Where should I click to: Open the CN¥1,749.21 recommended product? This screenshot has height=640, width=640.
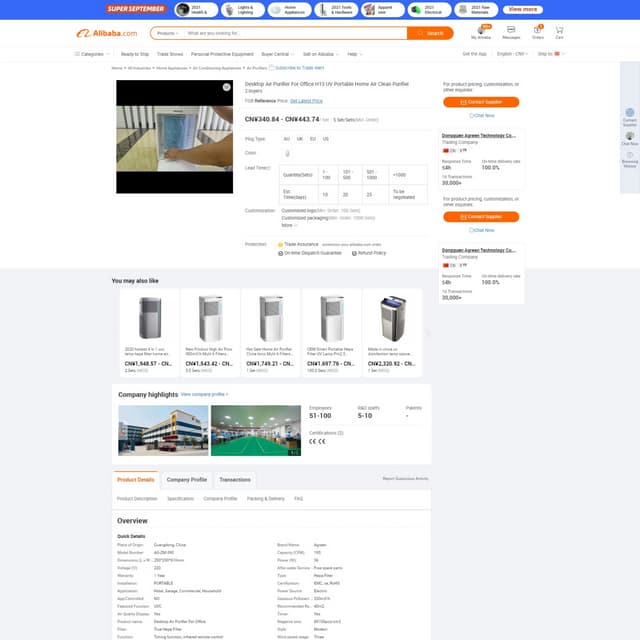[x=271, y=333]
